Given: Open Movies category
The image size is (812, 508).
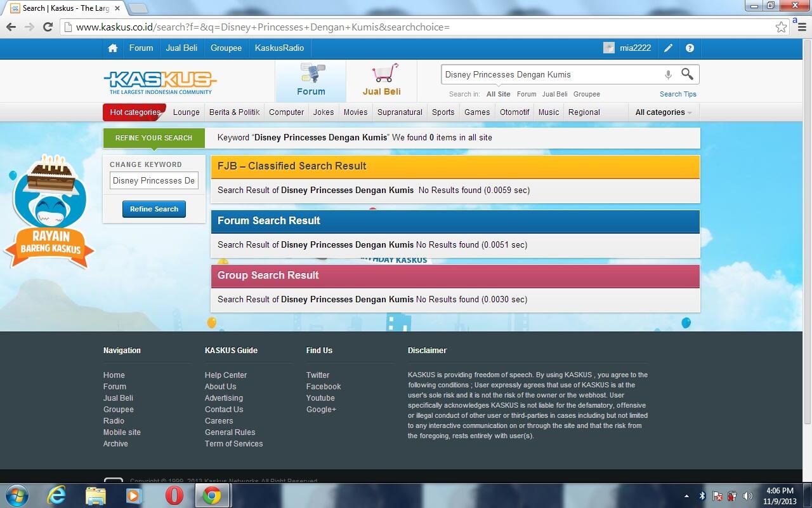Looking at the screenshot, I should [x=355, y=112].
